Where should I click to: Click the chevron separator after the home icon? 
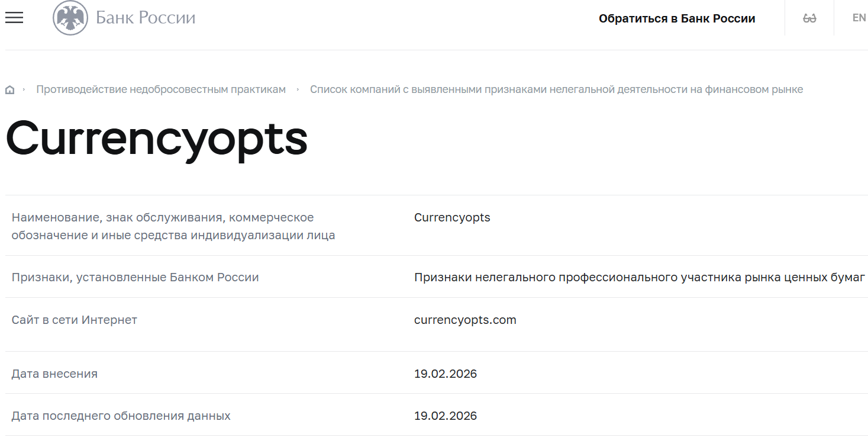24,89
